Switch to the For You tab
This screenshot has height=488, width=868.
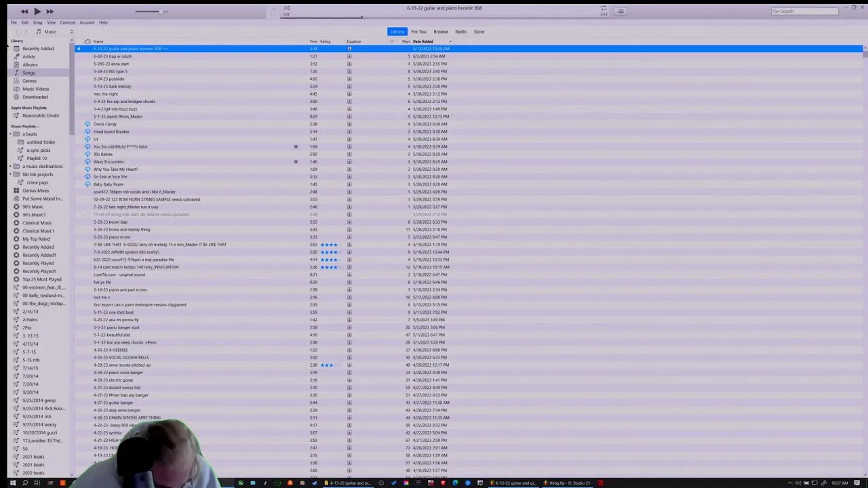[418, 32]
